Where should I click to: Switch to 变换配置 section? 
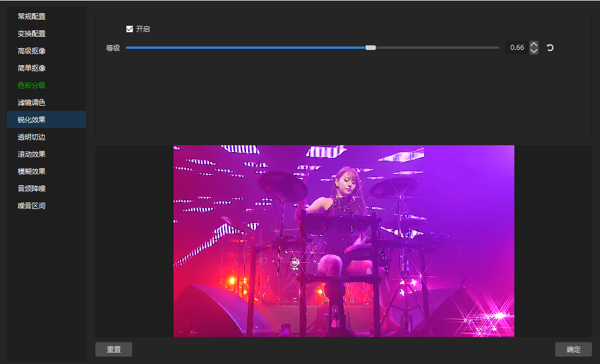47,34
